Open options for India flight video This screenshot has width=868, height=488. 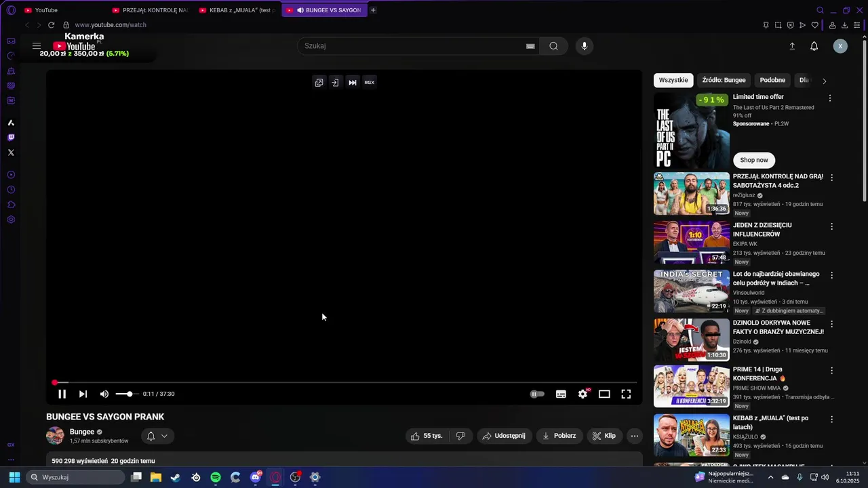pyautogui.click(x=832, y=275)
